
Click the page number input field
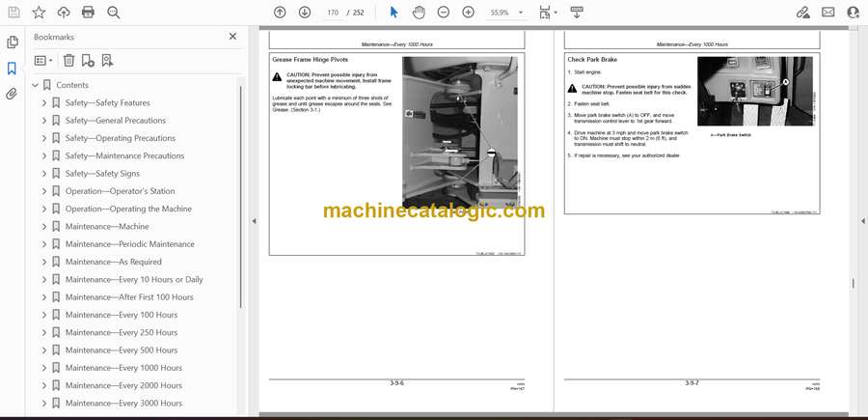pyautogui.click(x=334, y=13)
